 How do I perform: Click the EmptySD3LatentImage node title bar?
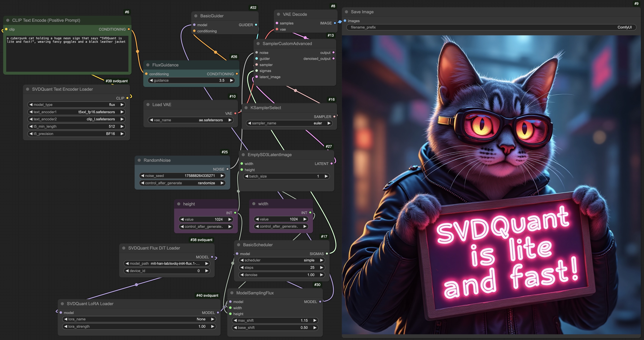pos(269,155)
